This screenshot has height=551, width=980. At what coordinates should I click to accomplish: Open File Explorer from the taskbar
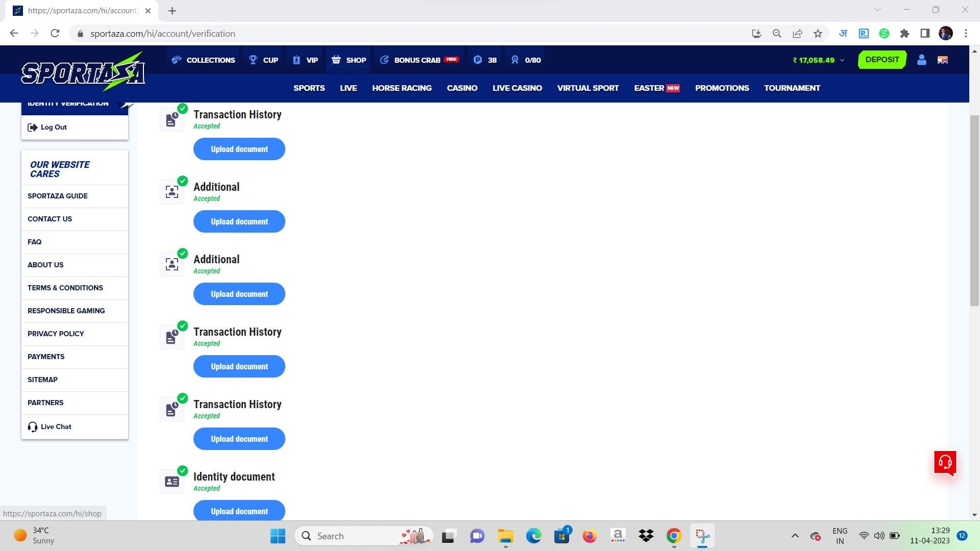[505, 536]
